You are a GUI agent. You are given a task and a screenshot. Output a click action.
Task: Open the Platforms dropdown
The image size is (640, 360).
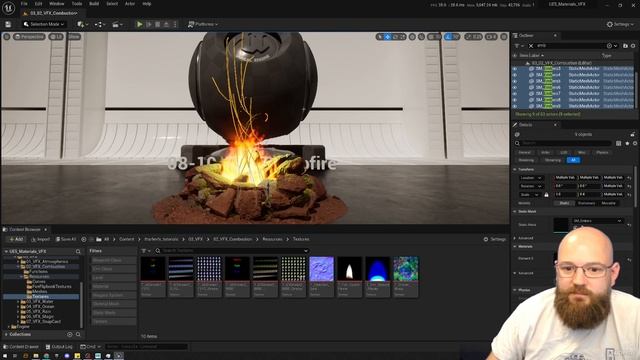202,24
